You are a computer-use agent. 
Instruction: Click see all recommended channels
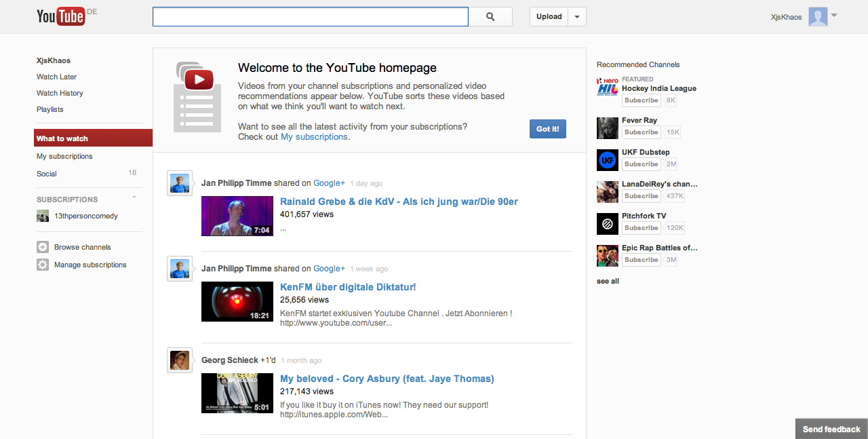[608, 281]
